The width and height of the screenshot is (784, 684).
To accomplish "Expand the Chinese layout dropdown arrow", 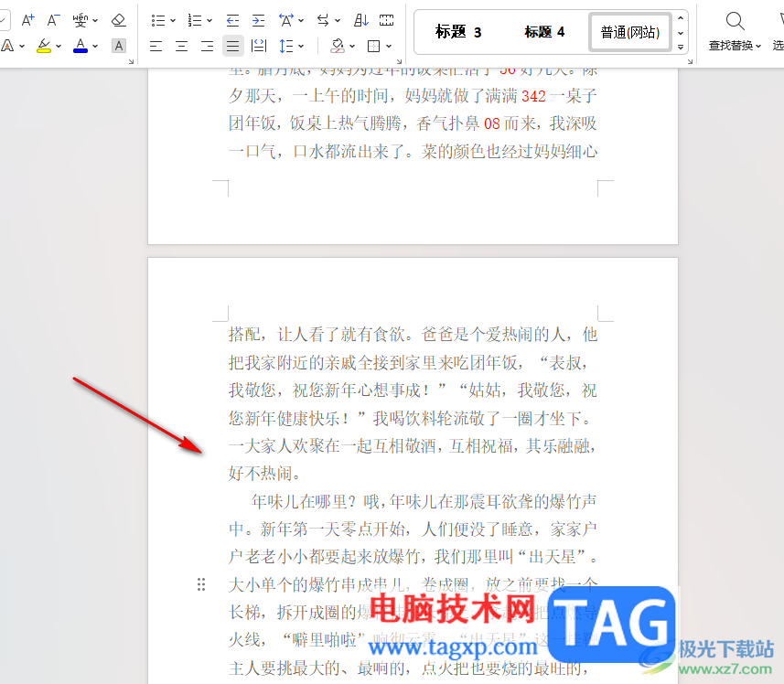I will point(301,21).
